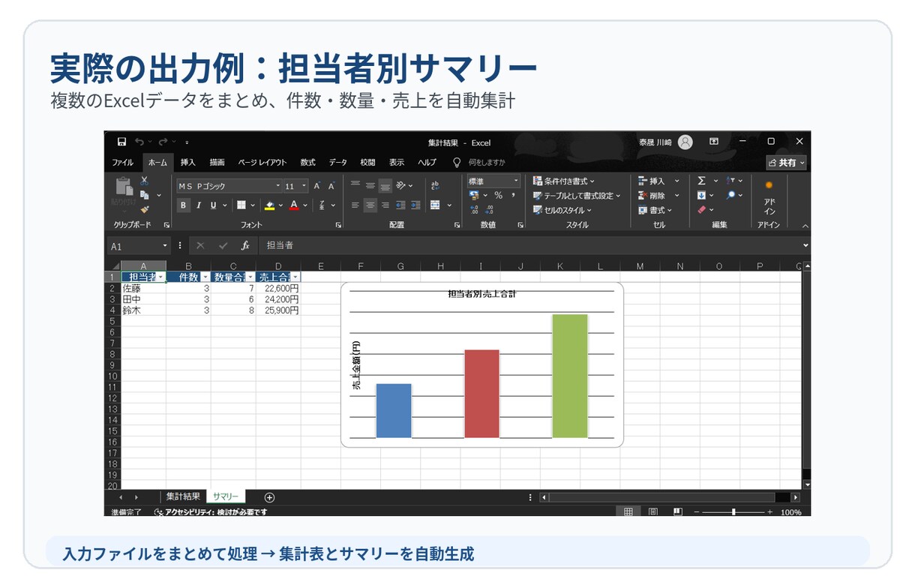The image size is (915, 588).
Task: Toggle bottom vertical alignment
Action: [x=385, y=185]
